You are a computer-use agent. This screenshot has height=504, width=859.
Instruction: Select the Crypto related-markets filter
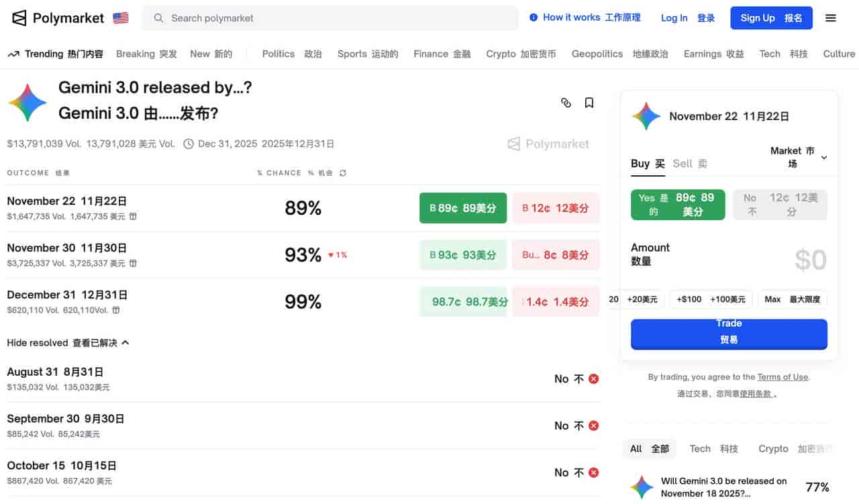pos(795,449)
